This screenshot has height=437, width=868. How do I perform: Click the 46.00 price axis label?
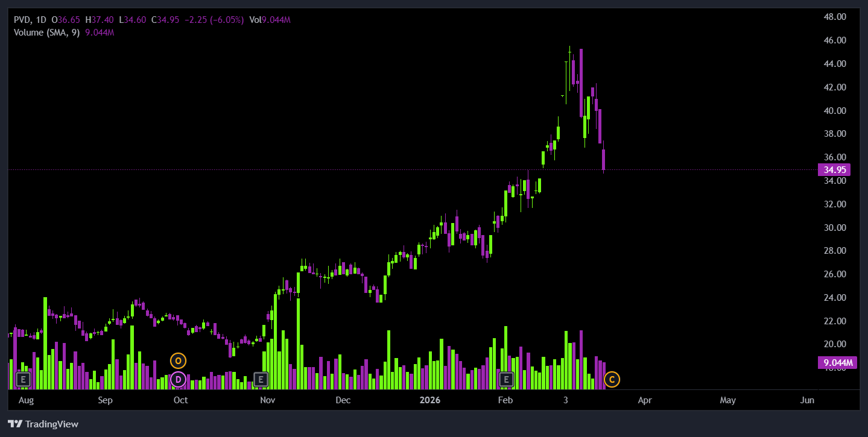835,40
